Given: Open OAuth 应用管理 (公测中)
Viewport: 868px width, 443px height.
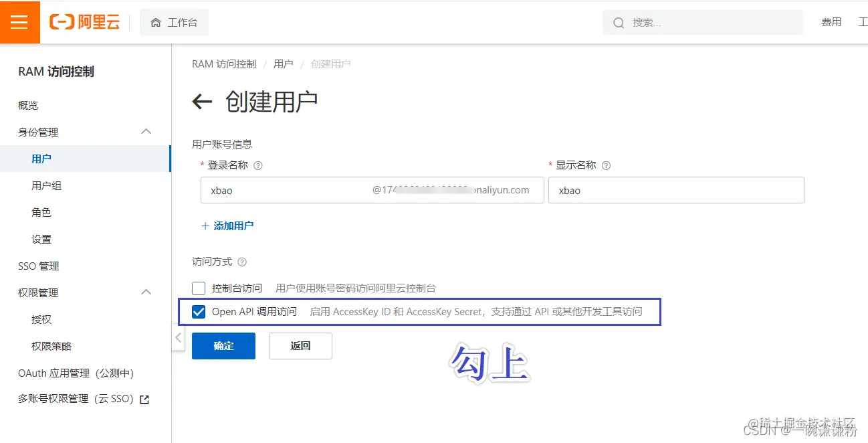Looking at the screenshot, I should point(76,373).
